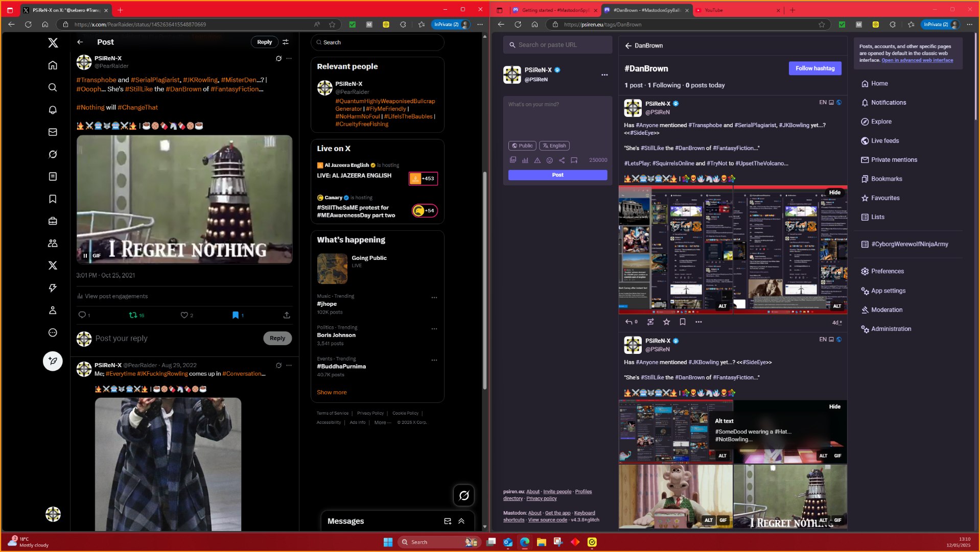Reply arrow on first Mastodon post
Viewport: 980px width, 552px height.
(631, 322)
